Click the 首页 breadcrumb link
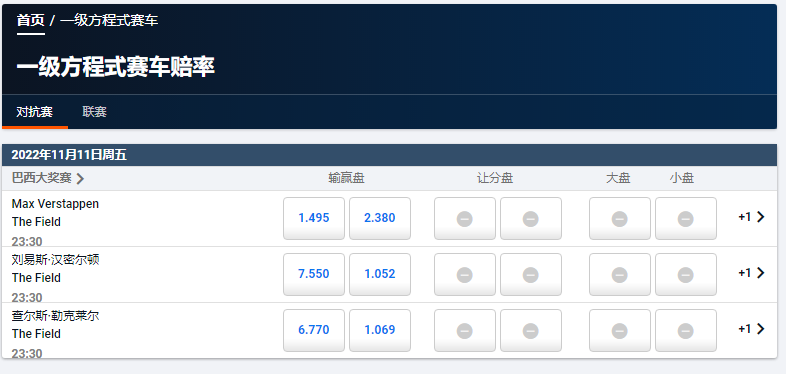This screenshot has width=786, height=374. [31, 21]
